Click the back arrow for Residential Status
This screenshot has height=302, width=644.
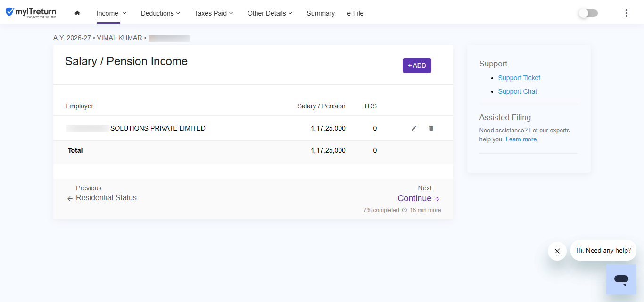pyautogui.click(x=70, y=199)
